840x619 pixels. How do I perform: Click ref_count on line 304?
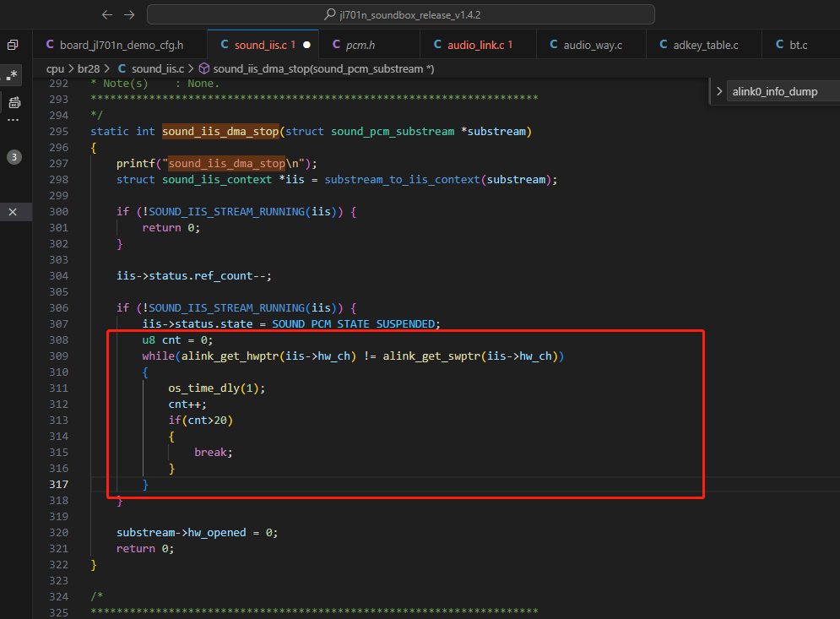click(224, 276)
